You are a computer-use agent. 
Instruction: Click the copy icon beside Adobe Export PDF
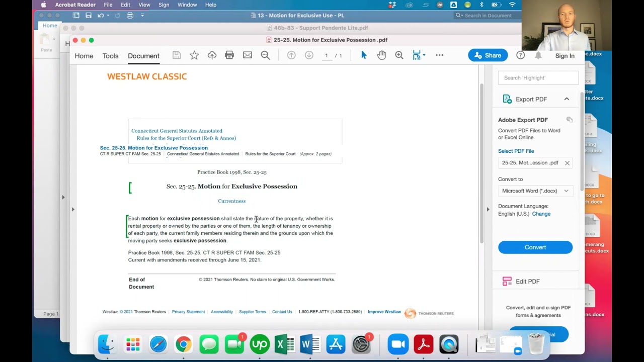click(570, 120)
